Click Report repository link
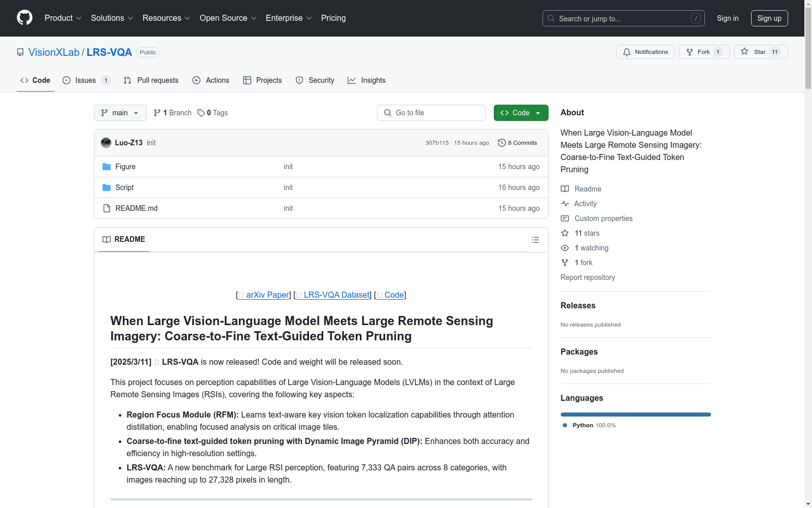This screenshot has width=812, height=508. point(588,277)
